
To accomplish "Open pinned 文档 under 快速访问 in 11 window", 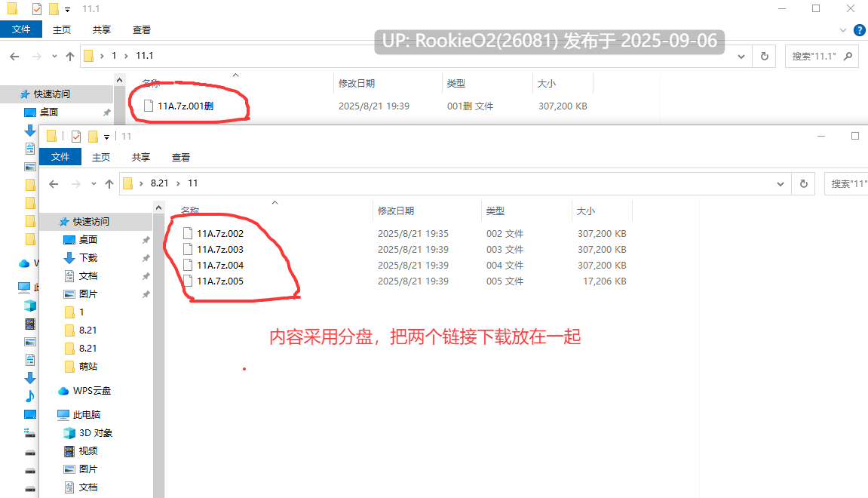I will click(88, 276).
